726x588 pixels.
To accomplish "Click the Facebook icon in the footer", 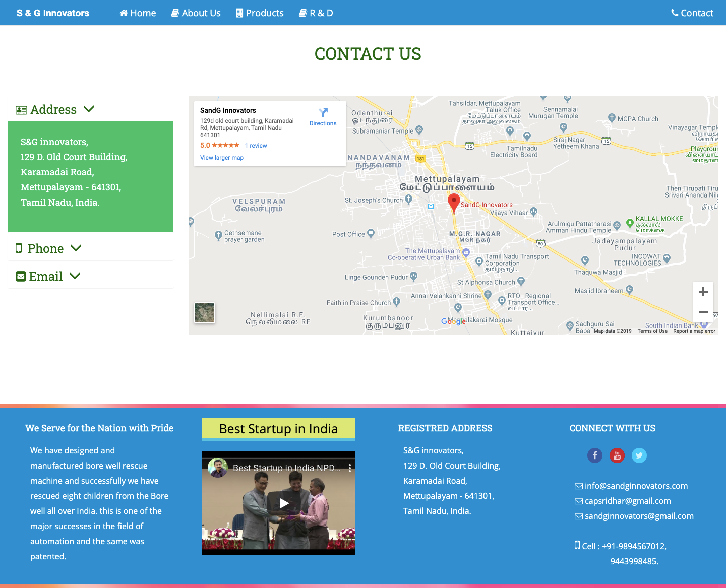I will point(595,455).
